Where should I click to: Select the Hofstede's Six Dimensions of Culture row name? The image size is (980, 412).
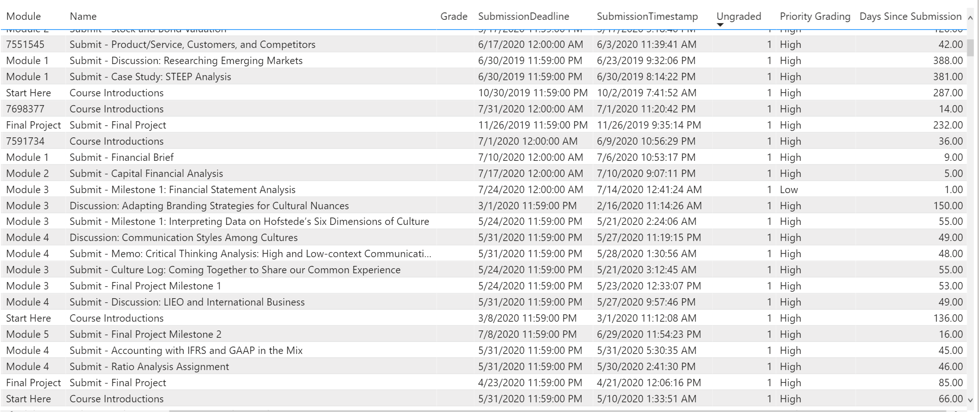click(x=249, y=222)
